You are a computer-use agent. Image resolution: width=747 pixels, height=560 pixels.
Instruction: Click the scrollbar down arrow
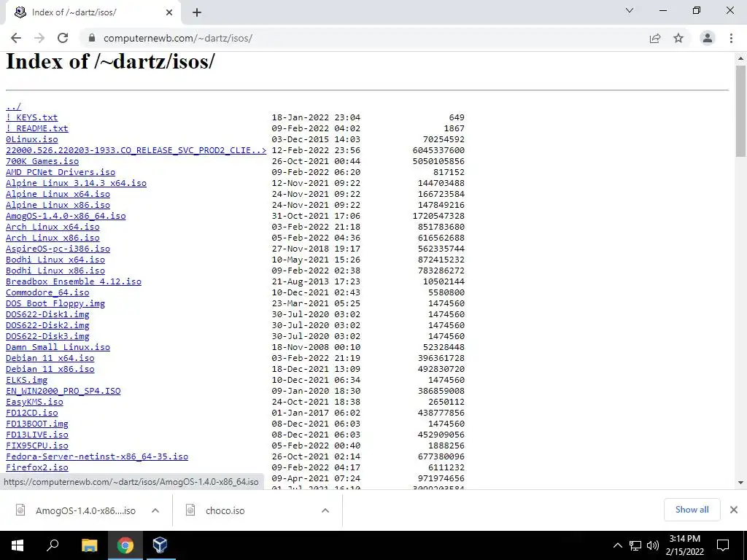tap(740, 483)
